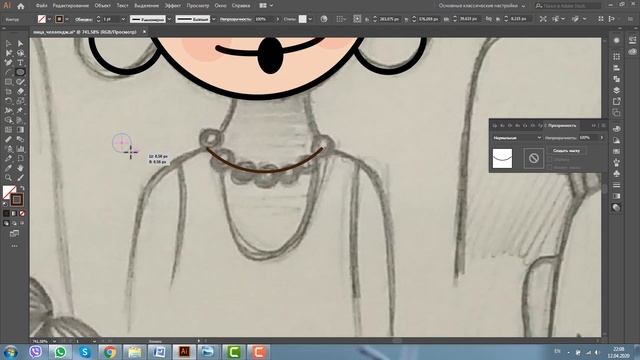Open the Файл menu

point(41,6)
